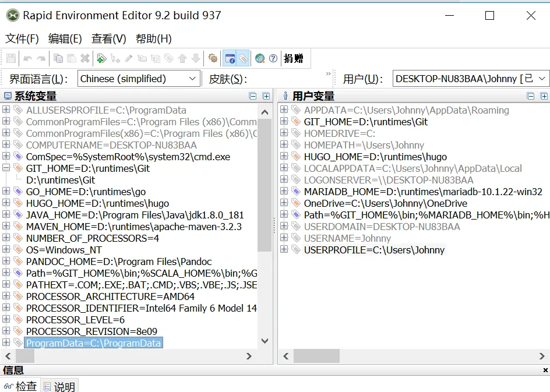The width and height of the screenshot is (550, 392).
Task: Click the Add value tree icon
Action: pyautogui.click(x=115, y=58)
